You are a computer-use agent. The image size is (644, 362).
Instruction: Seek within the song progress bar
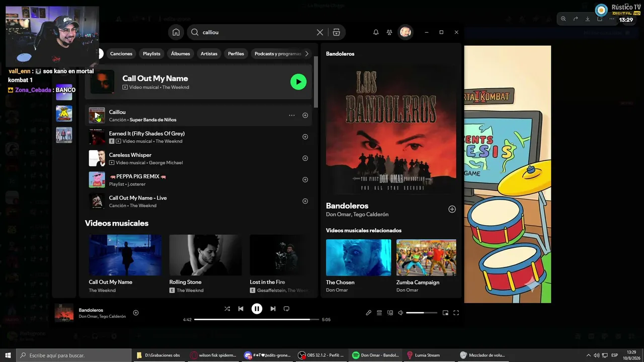(x=257, y=319)
